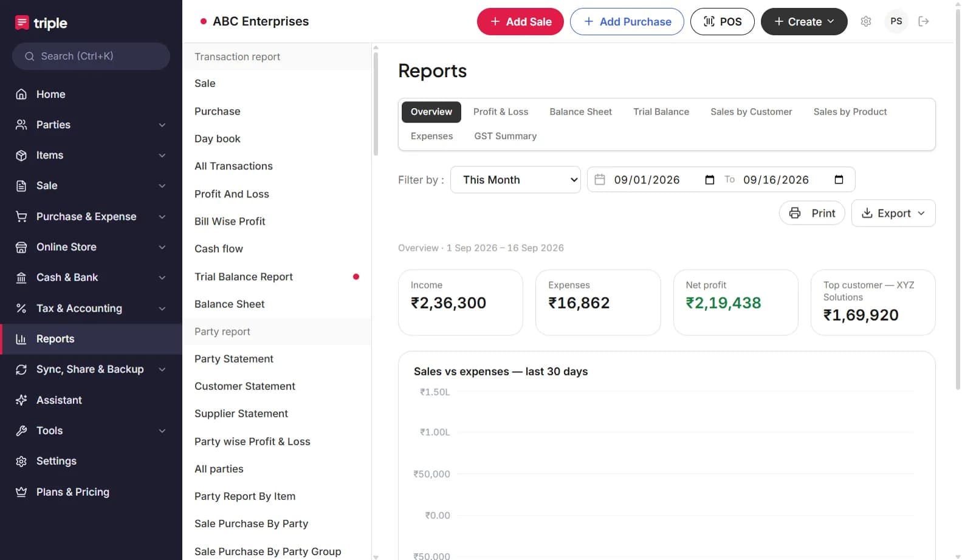Open the Create dropdown menu
The height and width of the screenshot is (560, 962).
click(804, 21)
